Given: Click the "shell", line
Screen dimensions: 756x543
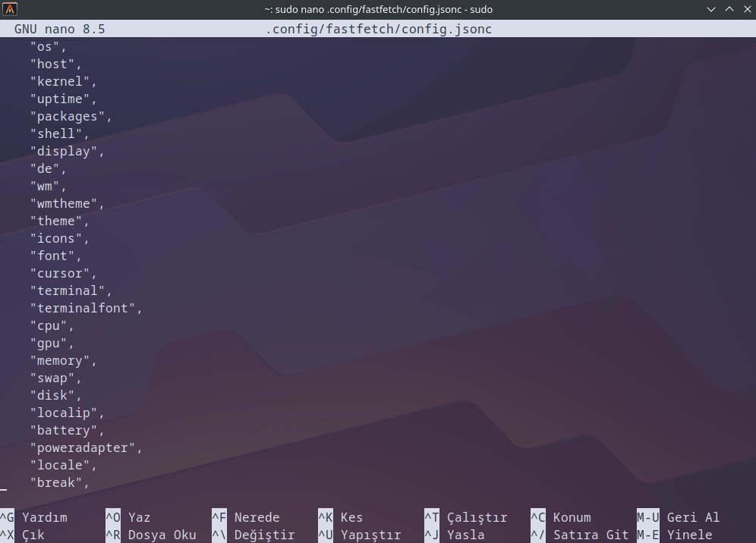Looking at the screenshot, I should 60,134.
